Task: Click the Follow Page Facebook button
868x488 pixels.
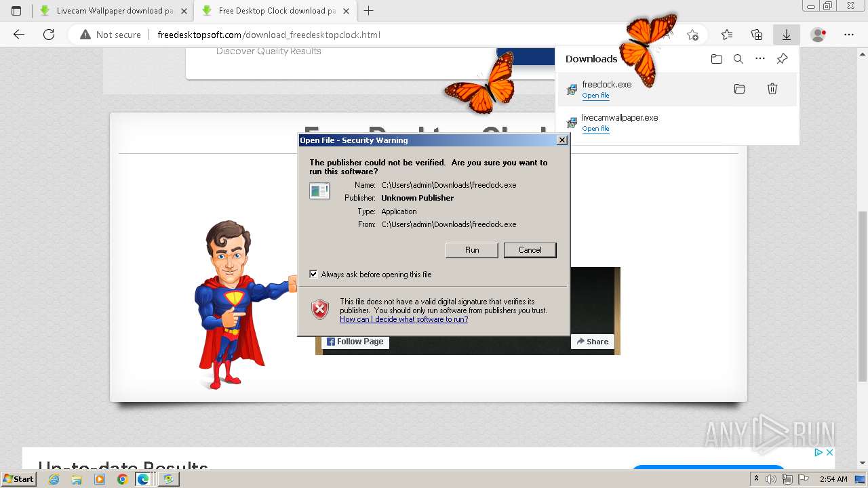Action: [355, 342]
